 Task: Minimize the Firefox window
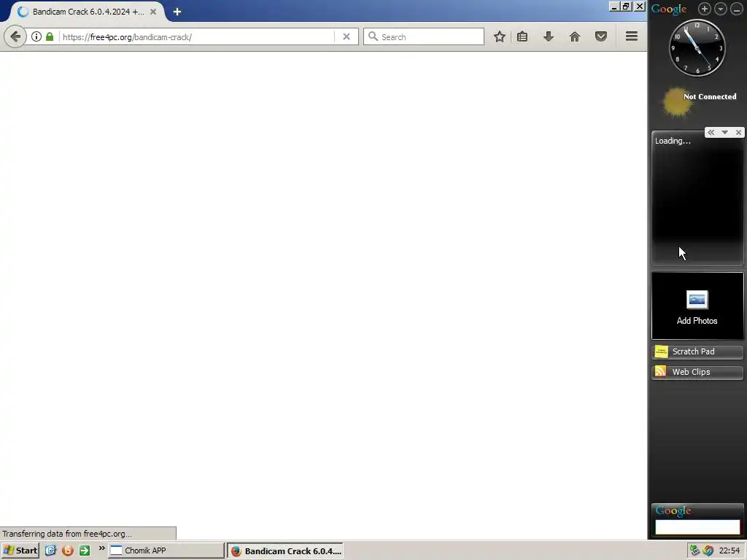[x=614, y=7]
